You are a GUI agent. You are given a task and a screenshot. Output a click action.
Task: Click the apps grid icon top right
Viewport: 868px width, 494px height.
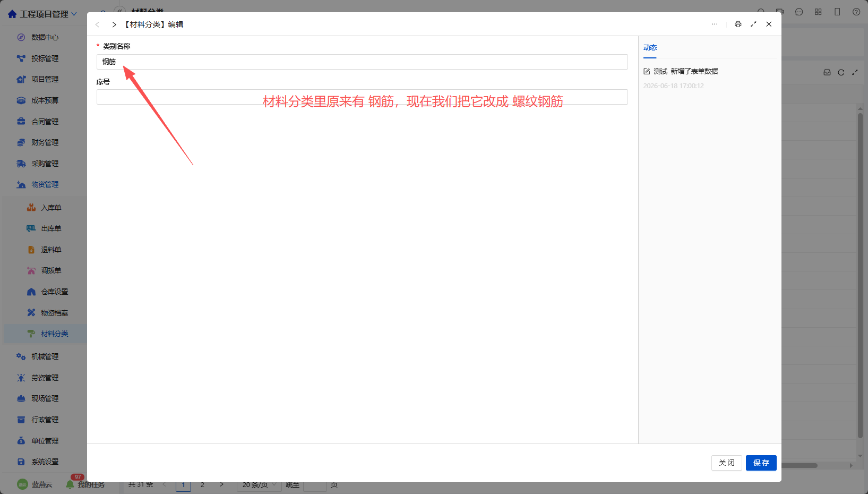click(x=818, y=12)
